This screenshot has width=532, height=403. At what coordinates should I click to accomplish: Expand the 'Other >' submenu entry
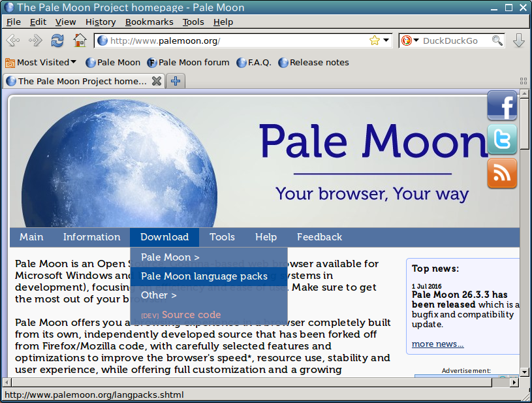click(209, 295)
